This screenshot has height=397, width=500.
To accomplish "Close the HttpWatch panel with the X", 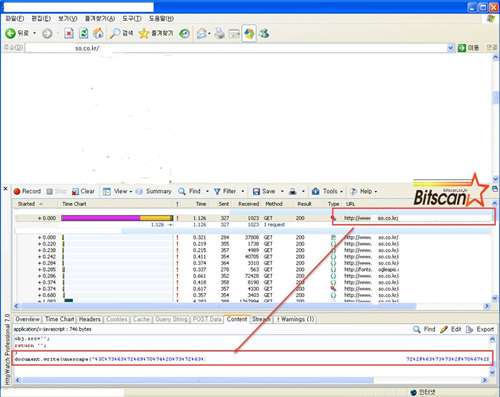I will [x=5, y=189].
